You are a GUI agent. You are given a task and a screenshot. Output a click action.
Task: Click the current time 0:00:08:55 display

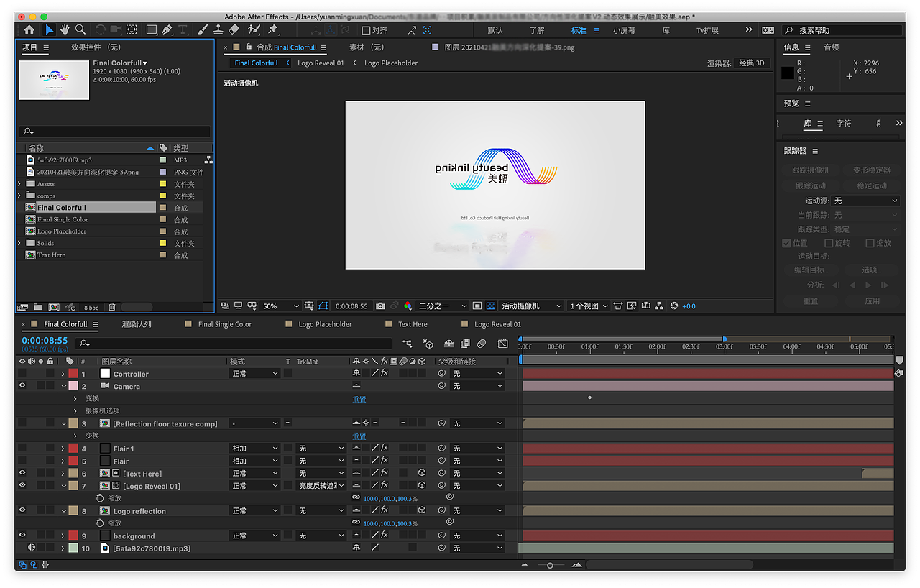(x=45, y=340)
